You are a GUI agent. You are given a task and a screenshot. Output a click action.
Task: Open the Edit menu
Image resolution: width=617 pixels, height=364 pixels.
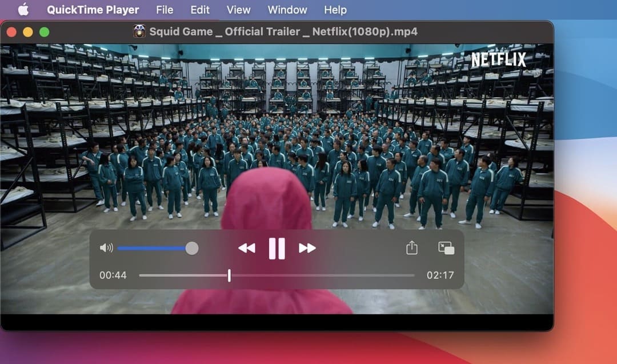(x=200, y=10)
